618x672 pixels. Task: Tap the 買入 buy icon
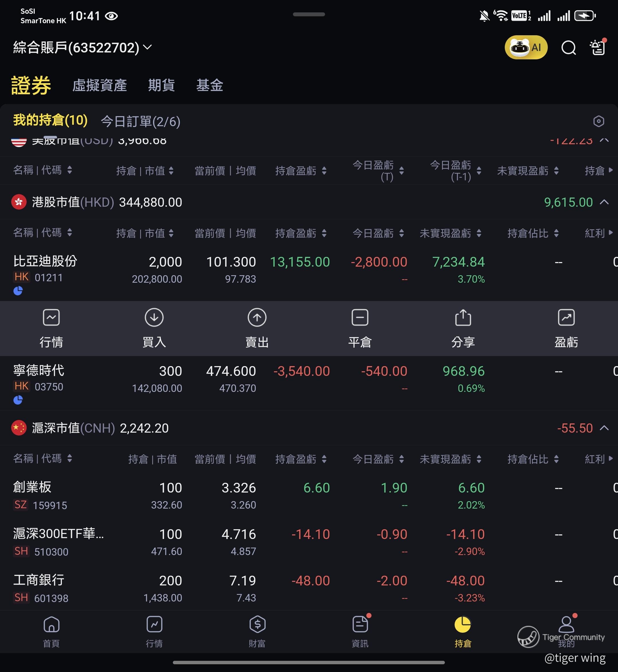(154, 317)
